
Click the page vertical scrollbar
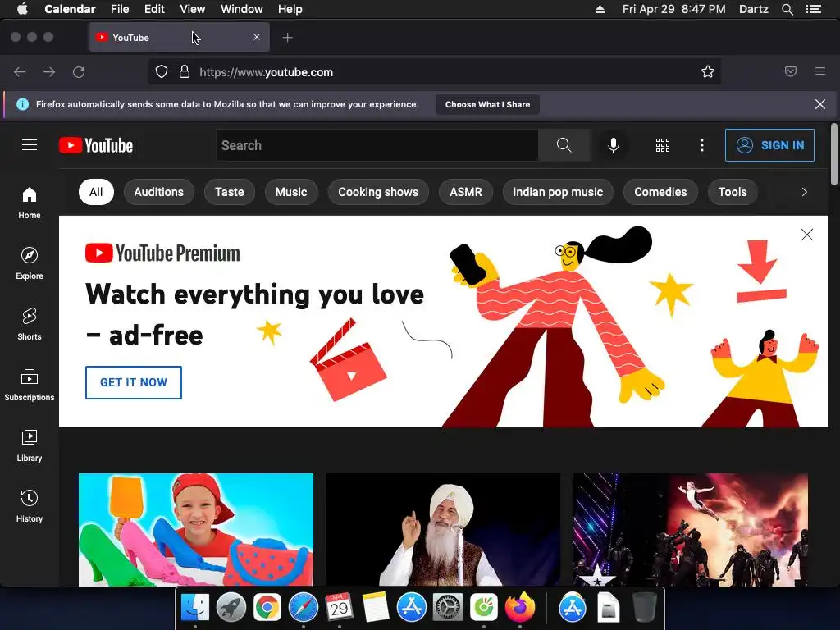tap(833, 155)
